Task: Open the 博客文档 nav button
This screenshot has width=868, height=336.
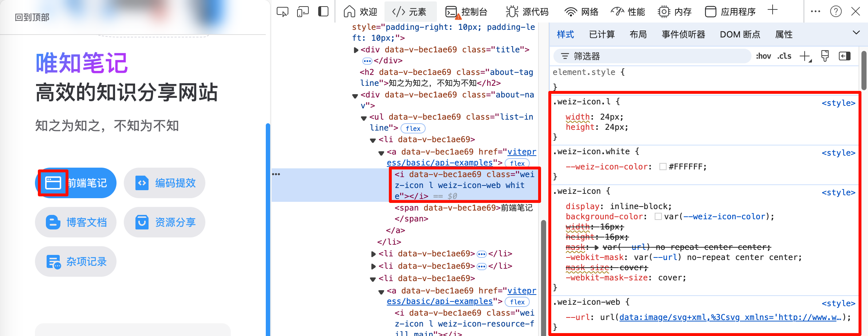Action: click(x=76, y=222)
